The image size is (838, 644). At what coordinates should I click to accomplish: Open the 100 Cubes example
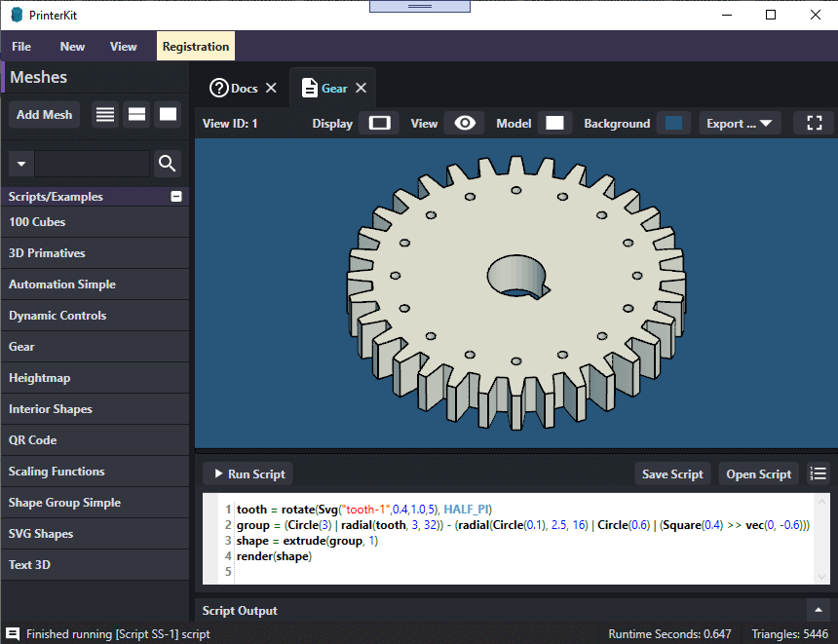95,222
